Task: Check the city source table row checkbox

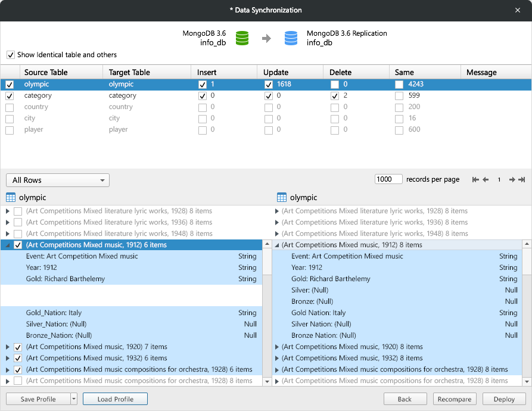Action: [x=10, y=119]
